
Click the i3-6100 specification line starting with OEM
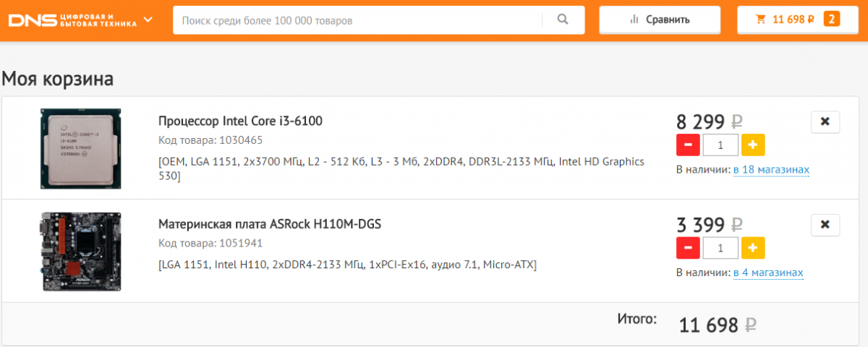coord(401,168)
